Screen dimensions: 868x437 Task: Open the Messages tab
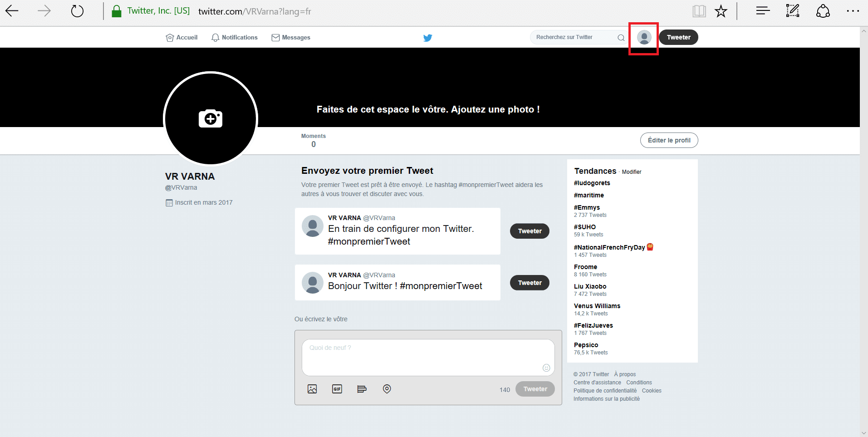(291, 38)
